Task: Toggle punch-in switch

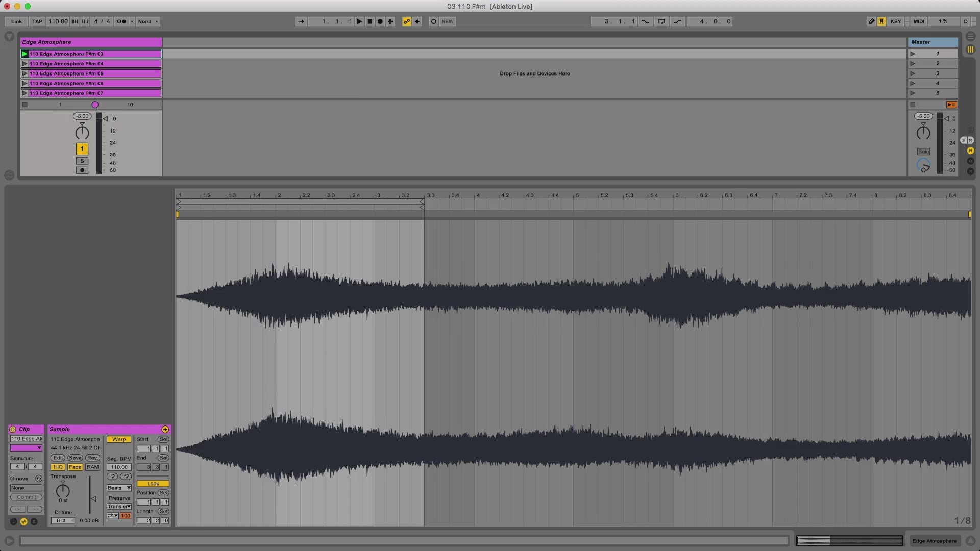Action: coord(646,21)
